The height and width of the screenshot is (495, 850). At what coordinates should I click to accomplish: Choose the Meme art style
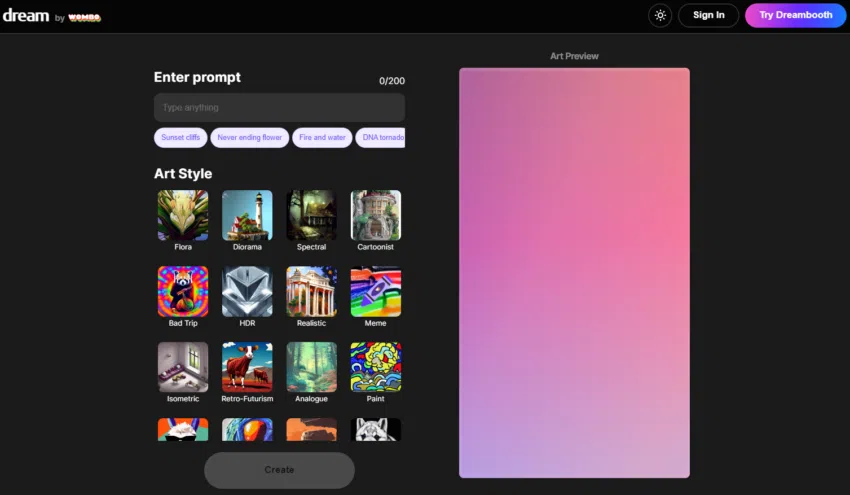tap(375, 291)
